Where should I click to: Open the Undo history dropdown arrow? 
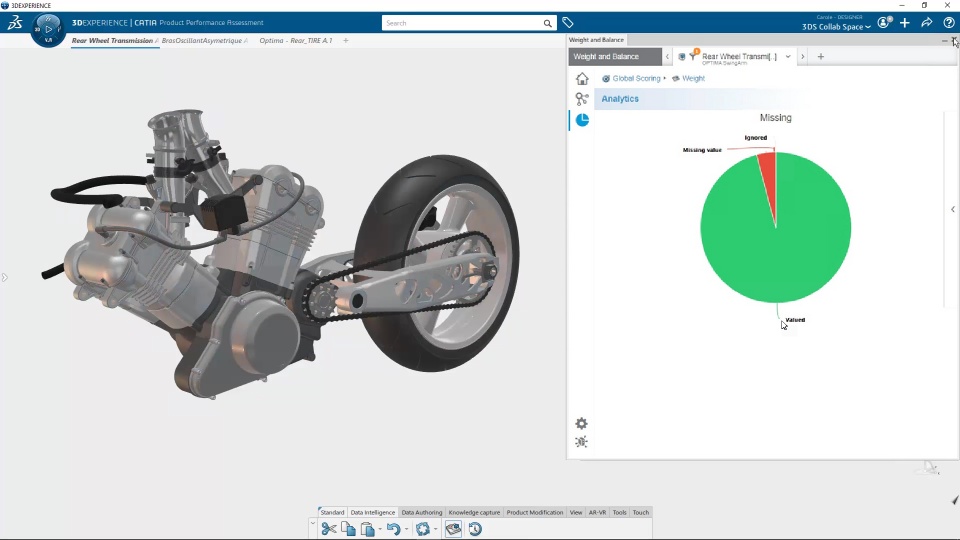coord(407,529)
